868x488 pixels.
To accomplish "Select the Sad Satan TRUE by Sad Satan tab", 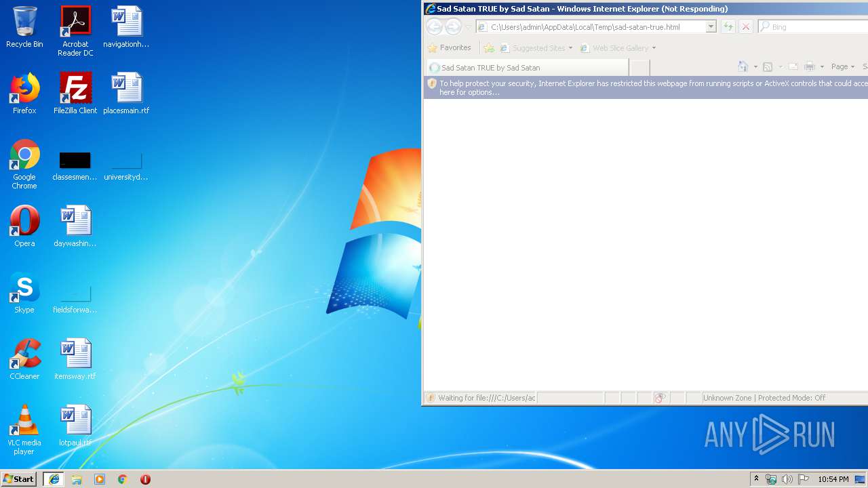I will (x=527, y=67).
